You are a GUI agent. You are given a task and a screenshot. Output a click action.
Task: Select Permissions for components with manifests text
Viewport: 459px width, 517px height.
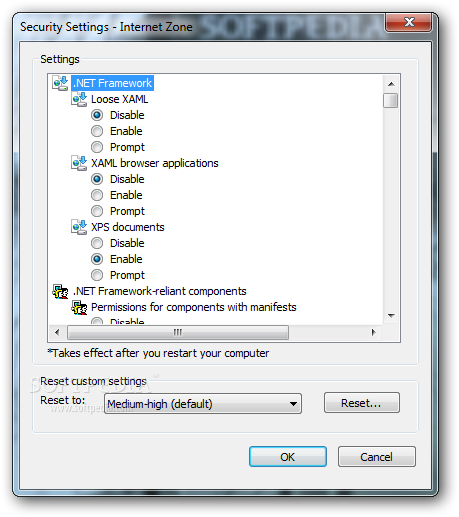pos(194,307)
